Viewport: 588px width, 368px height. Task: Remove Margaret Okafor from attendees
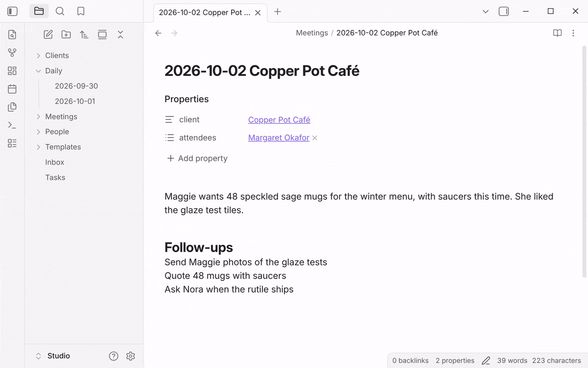[x=315, y=138]
